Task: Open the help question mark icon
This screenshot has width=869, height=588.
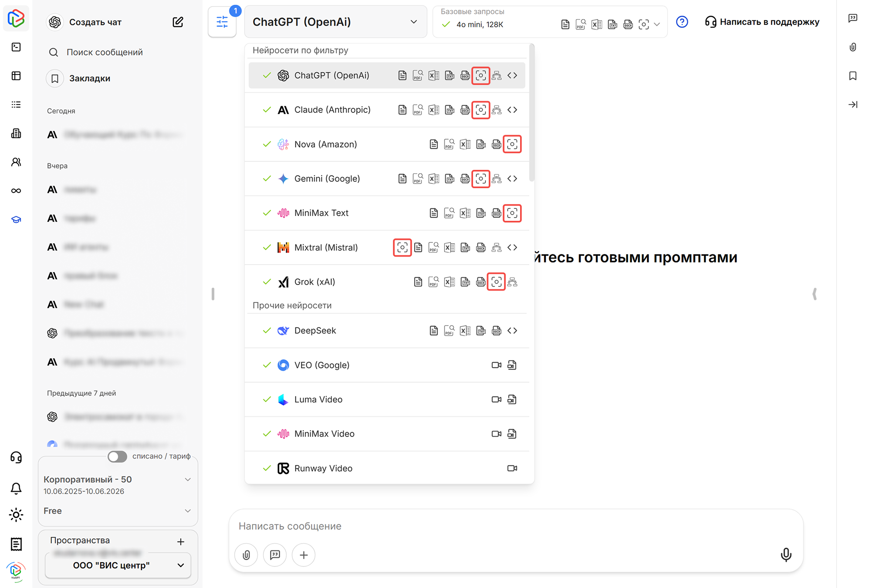Action: pos(682,22)
